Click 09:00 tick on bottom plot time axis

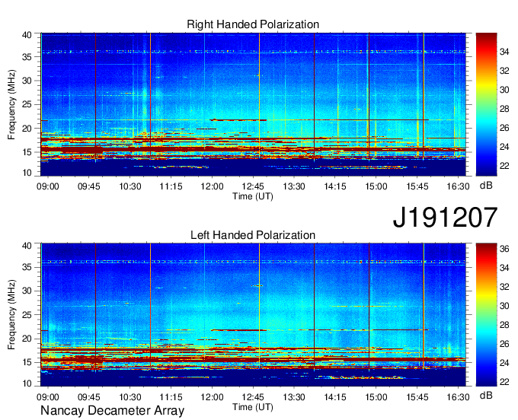point(48,397)
